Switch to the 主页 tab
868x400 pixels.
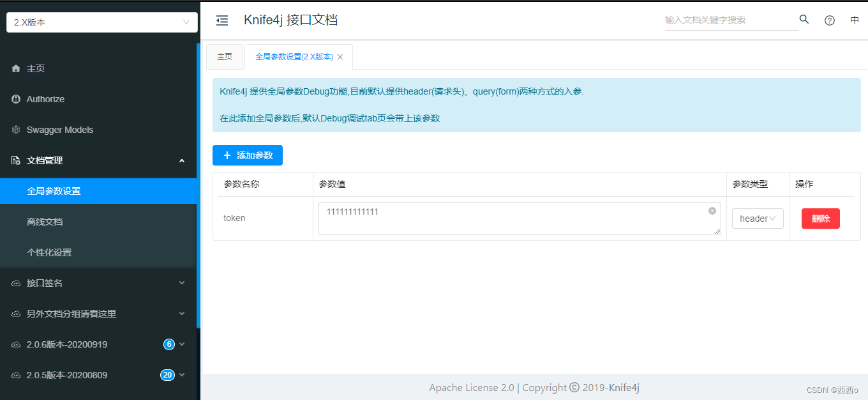(225, 56)
